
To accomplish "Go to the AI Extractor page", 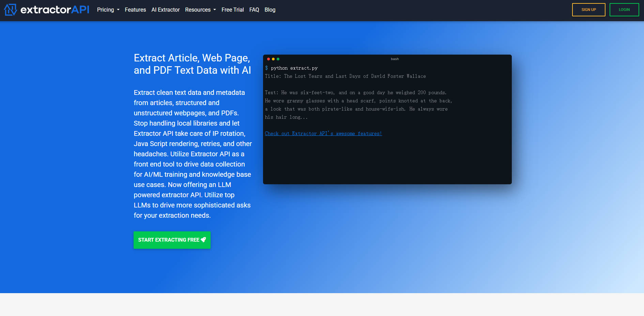I will coord(165,10).
